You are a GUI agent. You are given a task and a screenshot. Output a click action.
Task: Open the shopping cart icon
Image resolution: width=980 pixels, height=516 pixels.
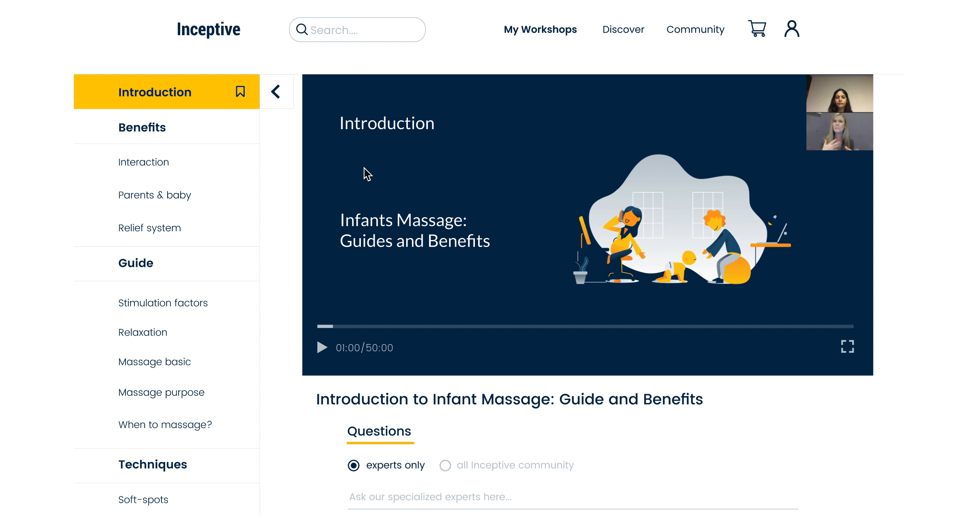pyautogui.click(x=757, y=29)
